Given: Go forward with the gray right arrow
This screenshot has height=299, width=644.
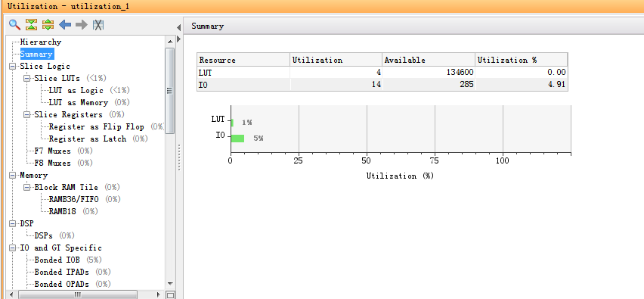Looking at the screenshot, I should pyautogui.click(x=82, y=25).
